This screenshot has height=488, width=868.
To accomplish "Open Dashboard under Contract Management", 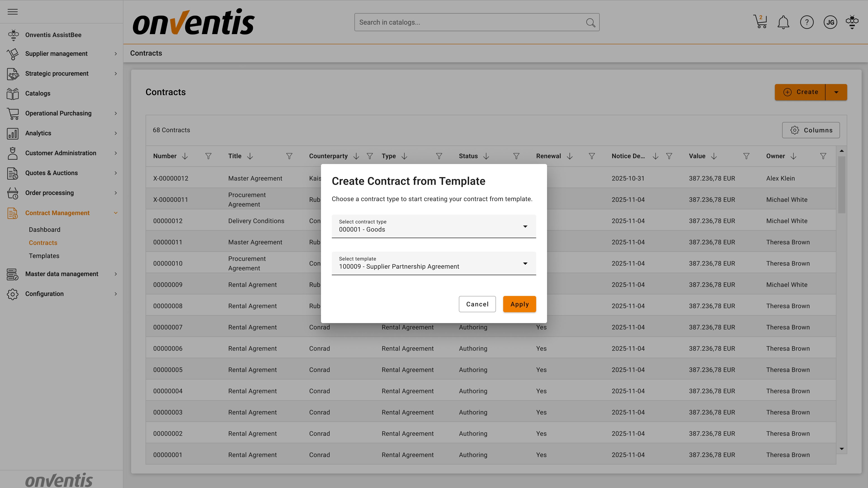I will (45, 230).
